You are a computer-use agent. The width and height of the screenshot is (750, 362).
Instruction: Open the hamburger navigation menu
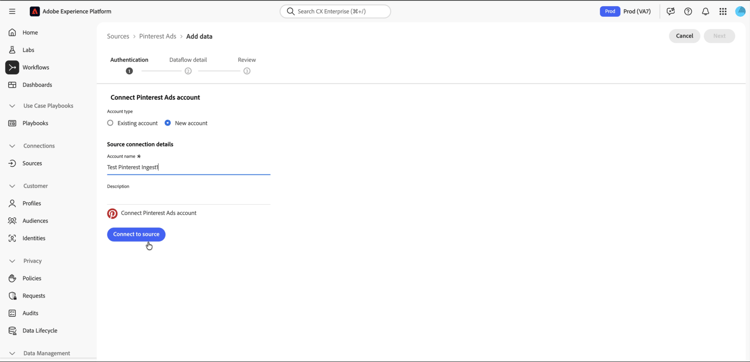point(12,11)
